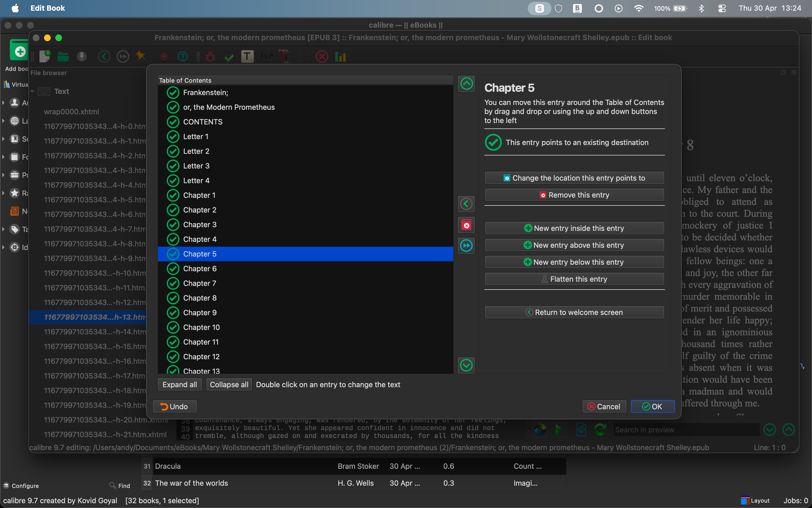The width and height of the screenshot is (812, 508).
Task: Move the entry down with the arrow button
Action: [x=466, y=365]
